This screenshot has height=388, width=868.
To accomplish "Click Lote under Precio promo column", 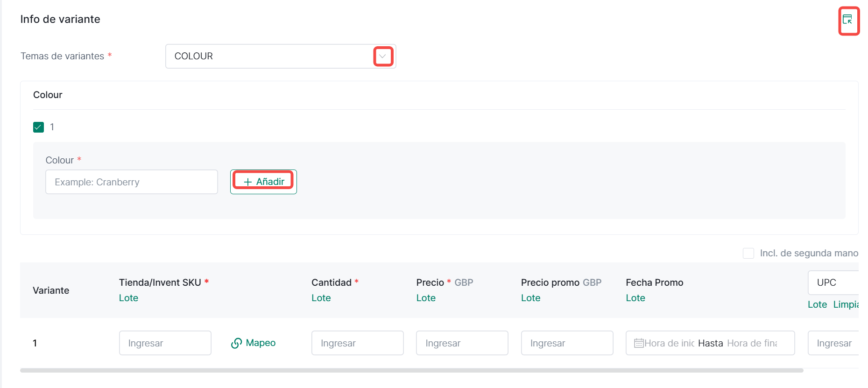I will click(530, 298).
